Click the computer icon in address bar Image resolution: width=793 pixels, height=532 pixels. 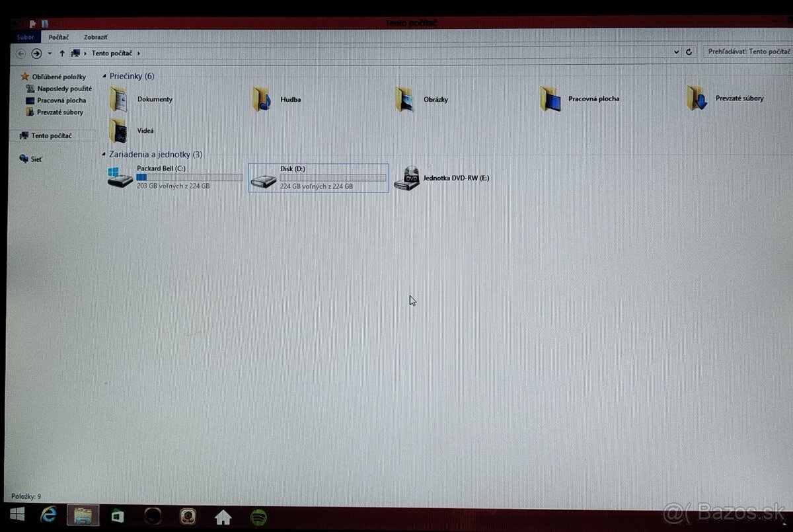(x=75, y=53)
